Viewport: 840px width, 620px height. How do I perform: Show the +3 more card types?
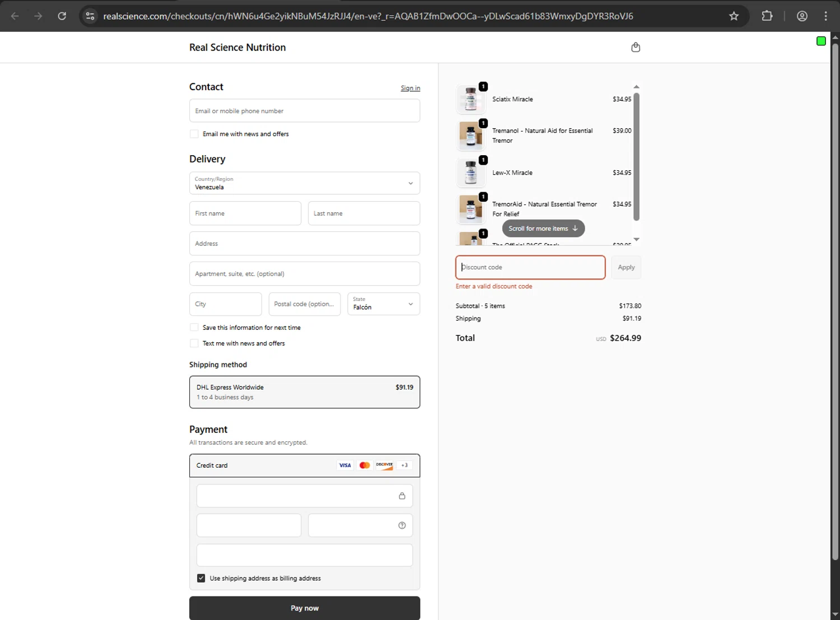404,465
